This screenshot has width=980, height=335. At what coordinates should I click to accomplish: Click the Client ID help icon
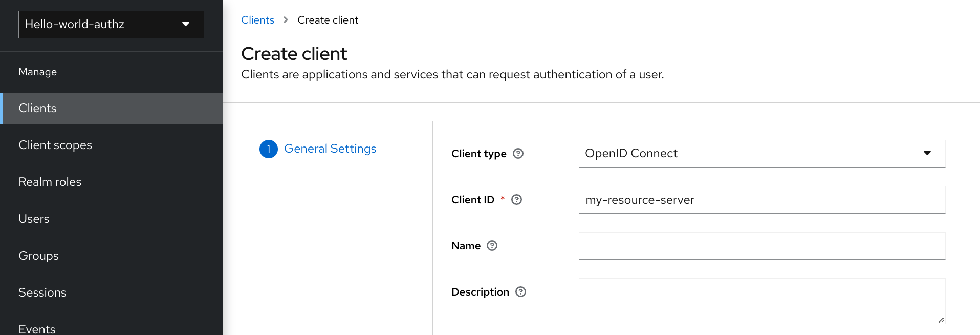tap(516, 200)
